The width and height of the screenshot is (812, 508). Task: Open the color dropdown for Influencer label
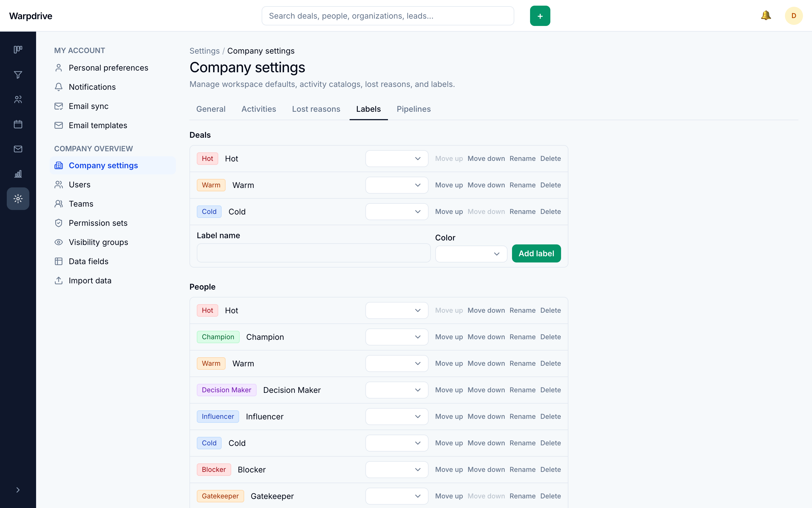point(397,417)
